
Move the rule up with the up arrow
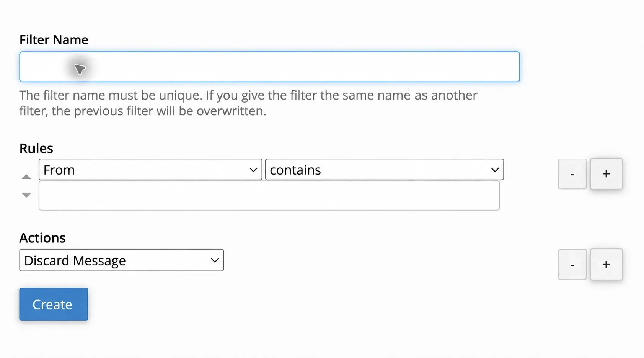coord(26,177)
